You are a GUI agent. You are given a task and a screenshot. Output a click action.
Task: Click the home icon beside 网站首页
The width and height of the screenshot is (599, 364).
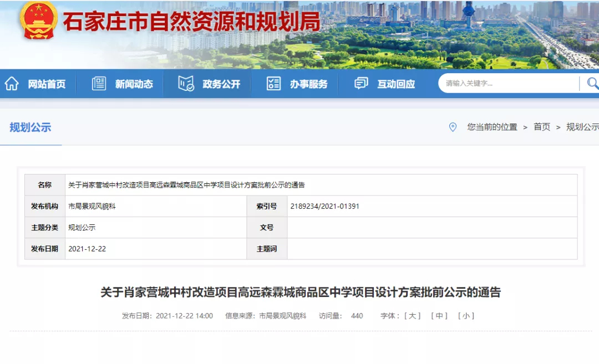12,84
